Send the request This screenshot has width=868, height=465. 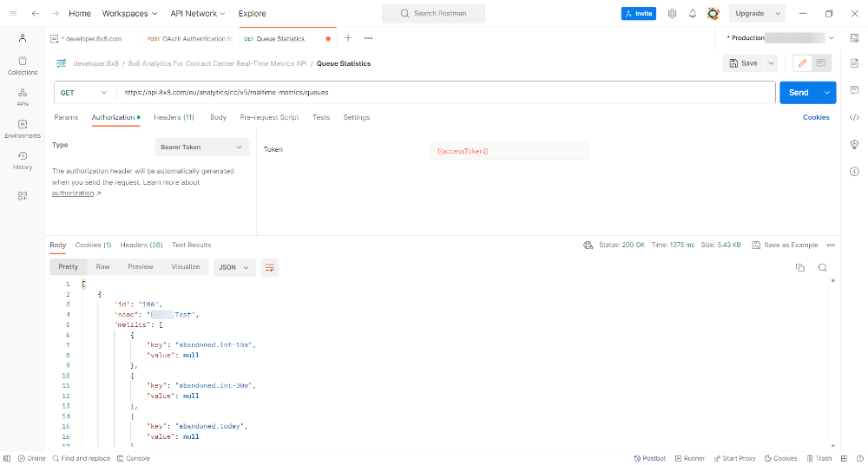click(x=799, y=93)
